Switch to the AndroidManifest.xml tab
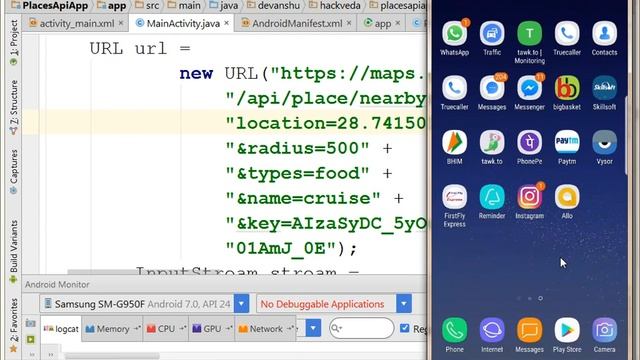This screenshot has width=640, height=360. click(297, 23)
